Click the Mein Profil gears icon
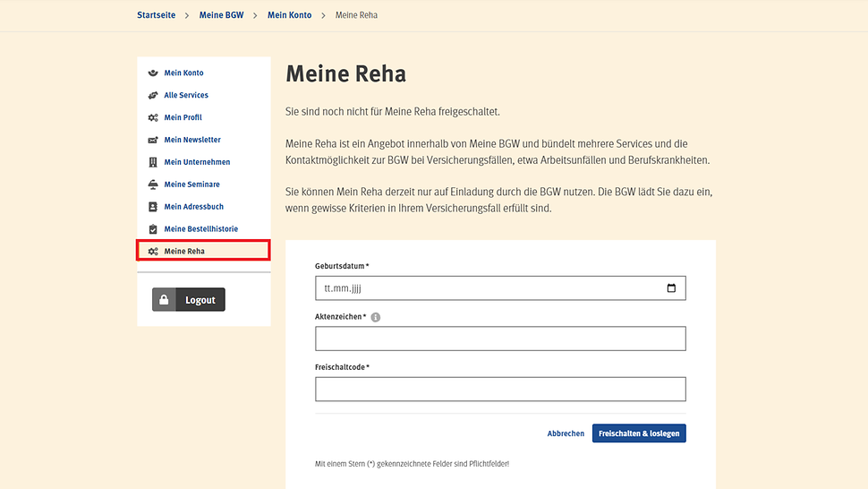868x489 pixels. [x=153, y=117]
